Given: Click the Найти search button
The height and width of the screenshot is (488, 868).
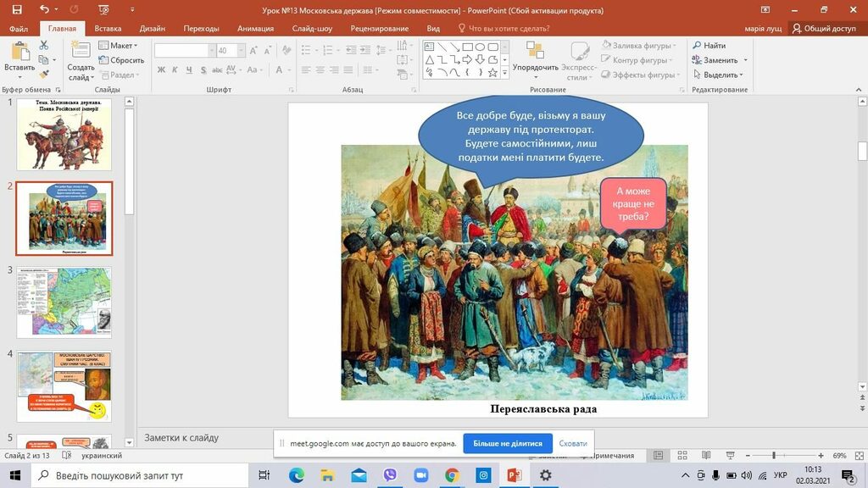Looking at the screenshot, I should (709, 46).
